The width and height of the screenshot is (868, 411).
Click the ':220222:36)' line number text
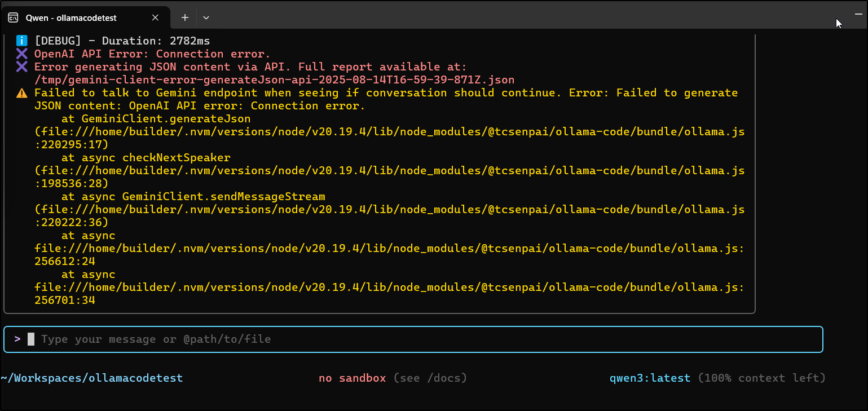click(x=71, y=222)
